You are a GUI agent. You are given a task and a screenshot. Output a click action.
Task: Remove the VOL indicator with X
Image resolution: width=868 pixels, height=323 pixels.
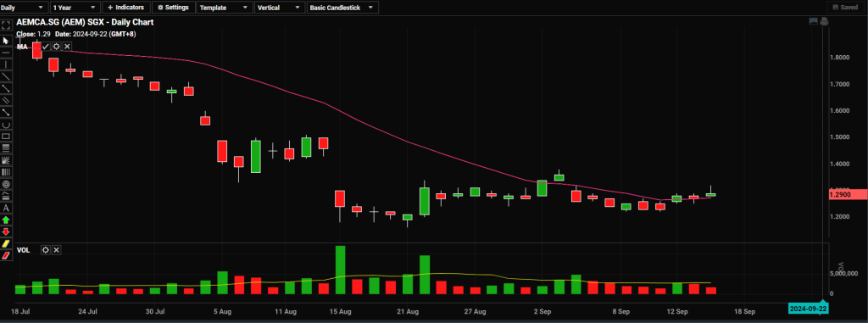click(x=56, y=250)
